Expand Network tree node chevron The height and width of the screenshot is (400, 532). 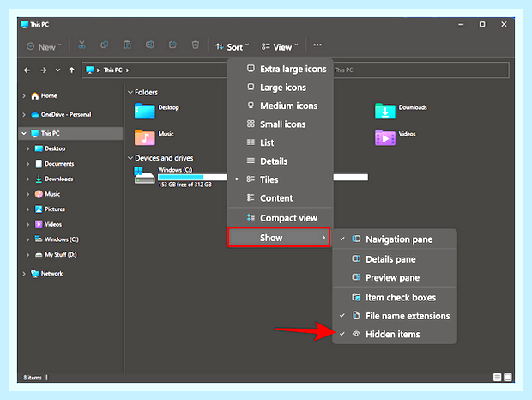24,274
